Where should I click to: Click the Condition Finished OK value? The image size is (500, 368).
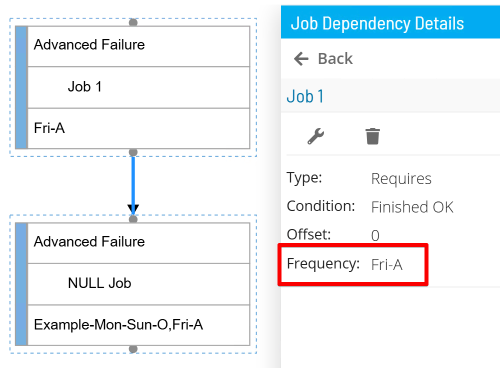pyautogui.click(x=412, y=207)
